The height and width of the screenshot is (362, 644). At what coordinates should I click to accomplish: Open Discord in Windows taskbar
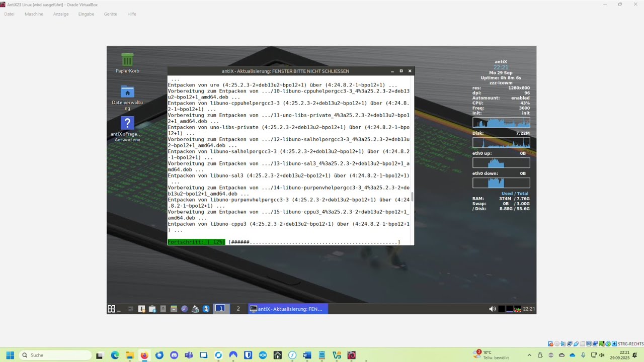[x=174, y=355]
